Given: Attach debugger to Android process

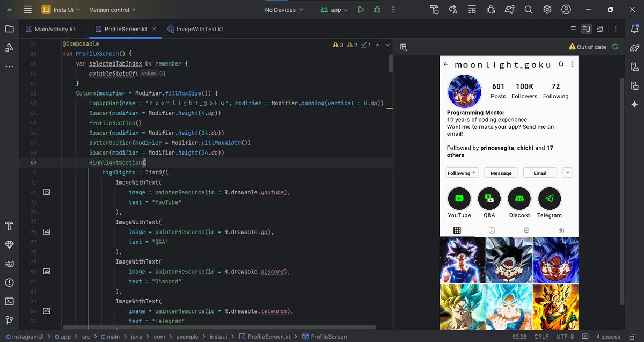Looking at the screenshot, I should point(491,10).
